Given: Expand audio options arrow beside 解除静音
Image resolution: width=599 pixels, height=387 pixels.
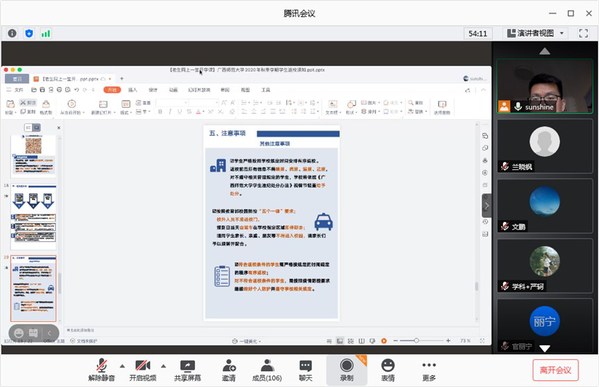Looking at the screenshot, I should [x=122, y=366].
